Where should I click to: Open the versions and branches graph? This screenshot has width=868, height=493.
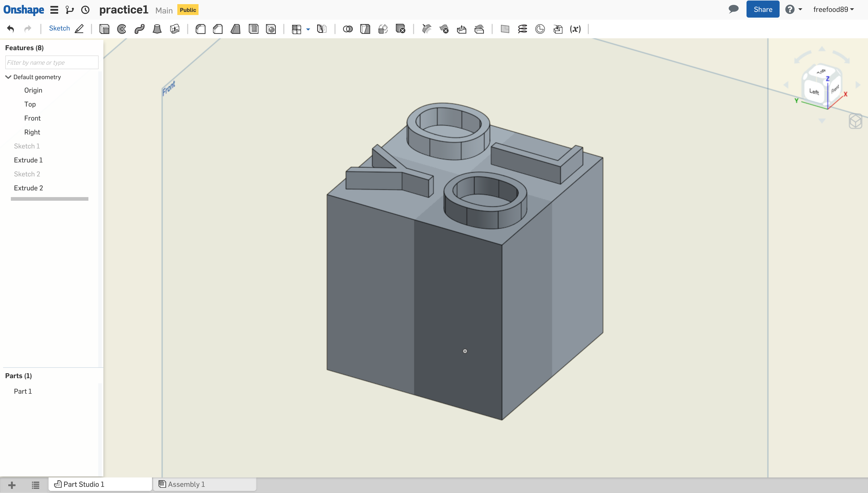click(x=70, y=10)
